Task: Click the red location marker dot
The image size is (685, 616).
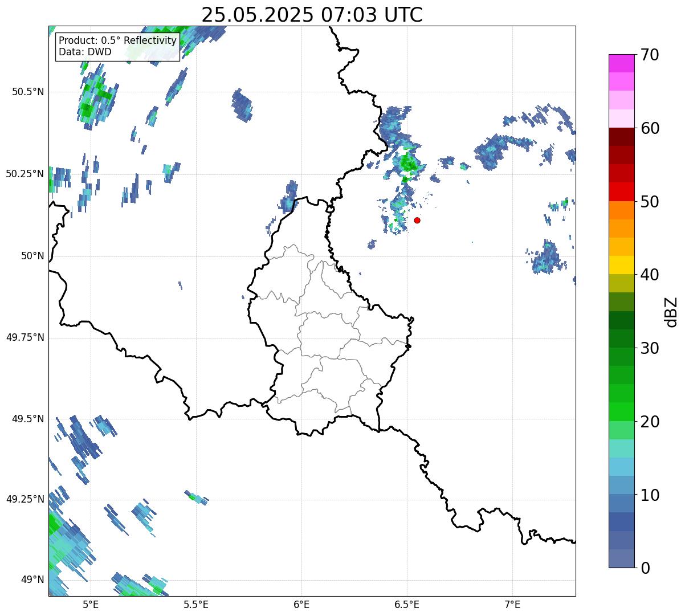Action: pos(417,220)
